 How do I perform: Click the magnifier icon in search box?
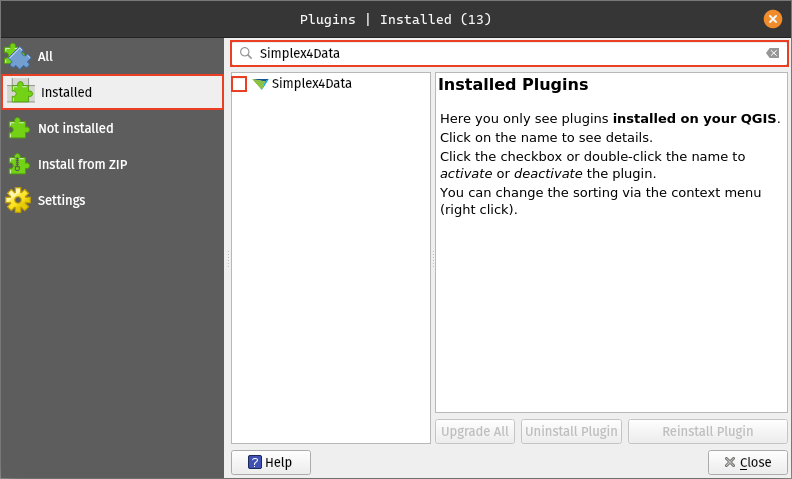point(246,53)
